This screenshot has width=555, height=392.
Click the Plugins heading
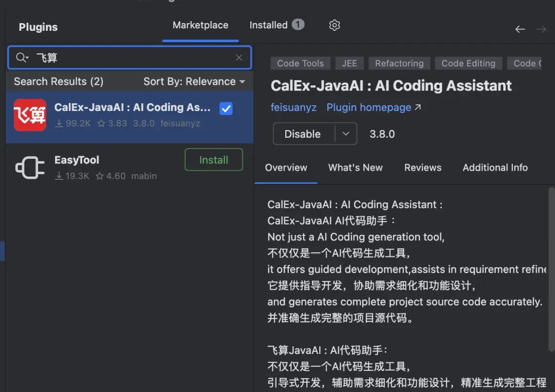point(38,27)
